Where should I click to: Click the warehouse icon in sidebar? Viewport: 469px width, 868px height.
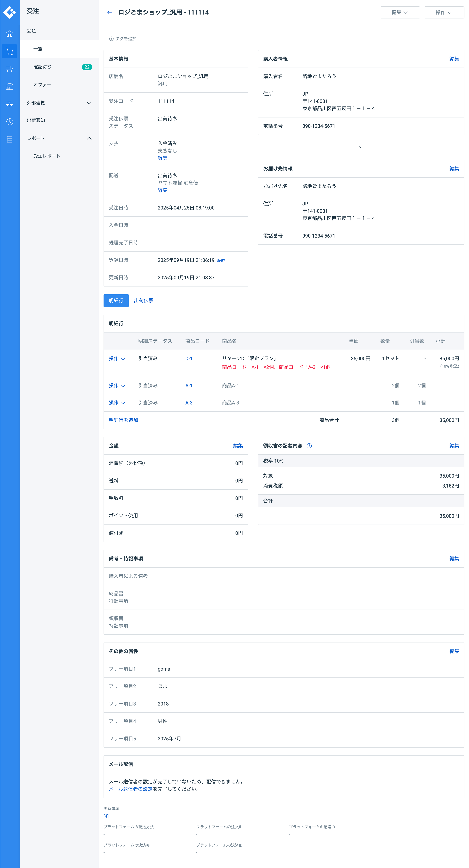(9, 87)
